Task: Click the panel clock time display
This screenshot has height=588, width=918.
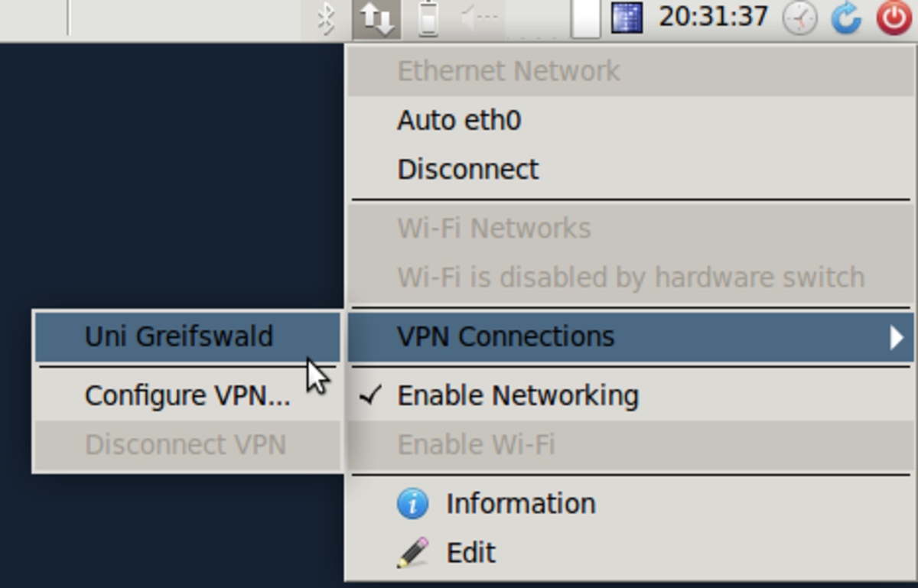Action: pos(713,17)
